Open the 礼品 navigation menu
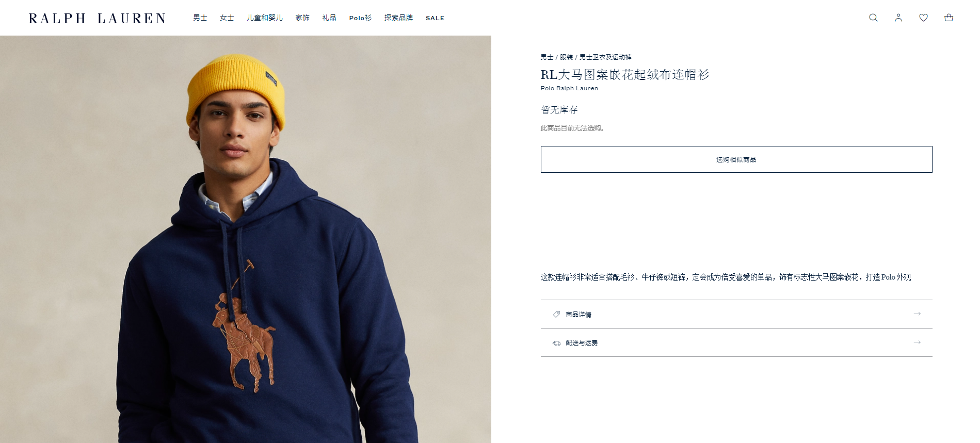Screen dimensions: 980x443 click(x=329, y=18)
